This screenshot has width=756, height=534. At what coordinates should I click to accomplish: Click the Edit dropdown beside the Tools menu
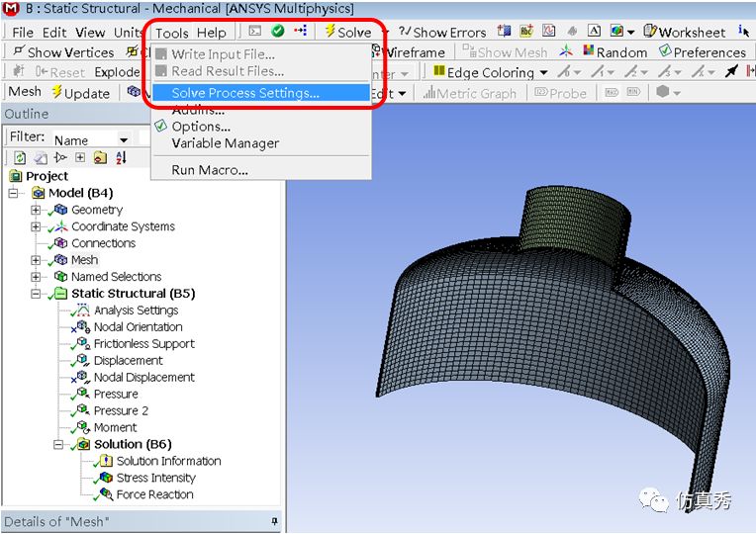point(389,93)
